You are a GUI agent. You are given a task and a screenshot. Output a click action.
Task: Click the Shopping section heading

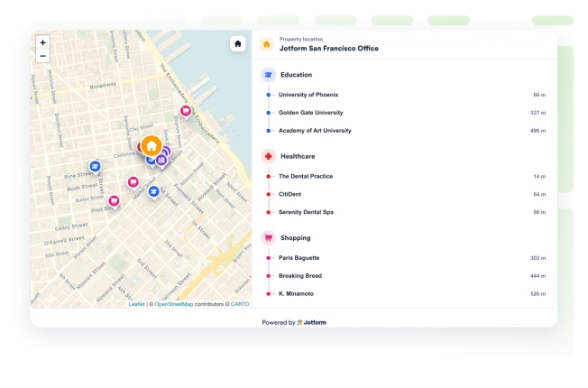pos(296,238)
